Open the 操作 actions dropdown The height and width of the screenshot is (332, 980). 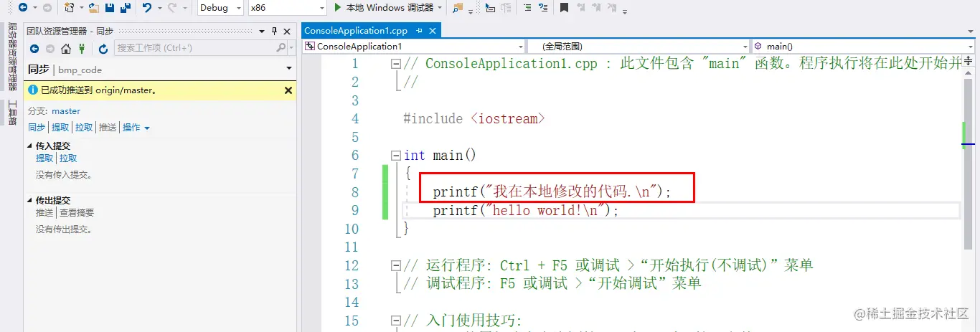click(136, 128)
